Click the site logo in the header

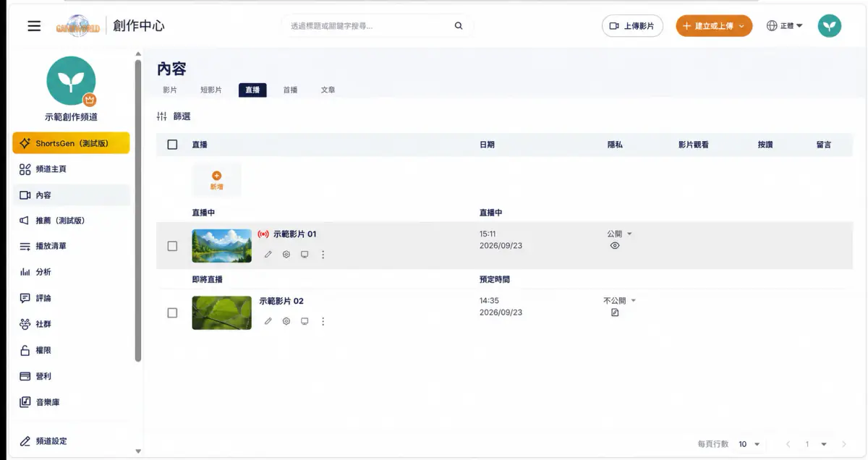pyautogui.click(x=78, y=26)
